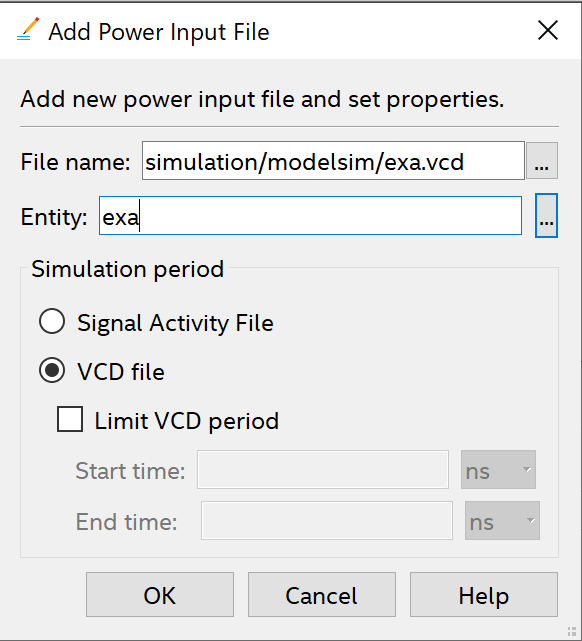Open the entity browser with the Entity ellipsis button
This screenshot has height=641, width=582.
pyautogui.click(x=546, y=215)
